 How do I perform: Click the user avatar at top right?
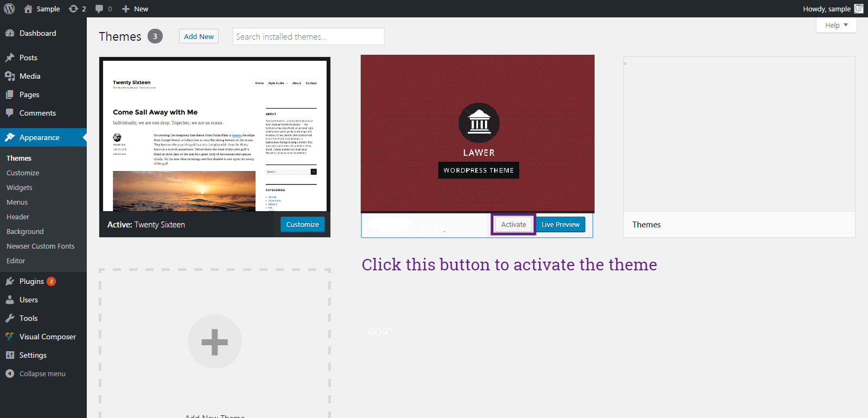click(859, 9)
